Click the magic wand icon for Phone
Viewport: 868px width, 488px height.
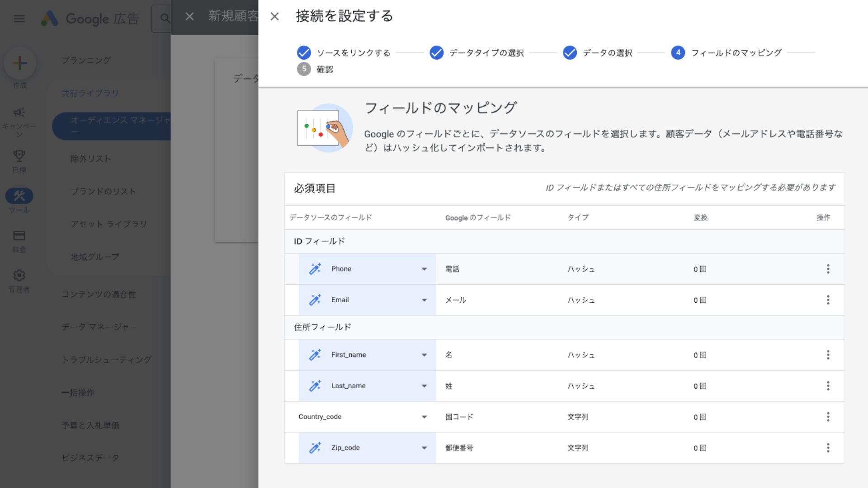[315, 269]
